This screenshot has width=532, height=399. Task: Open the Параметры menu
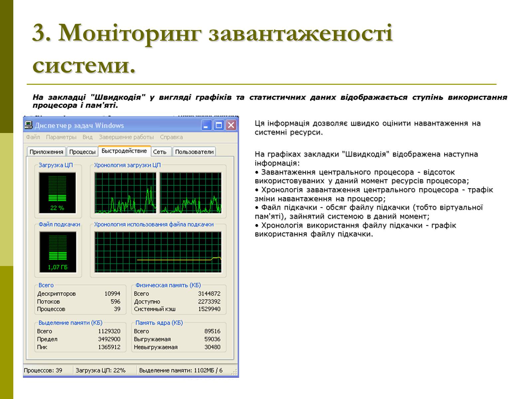coord(61,137)
